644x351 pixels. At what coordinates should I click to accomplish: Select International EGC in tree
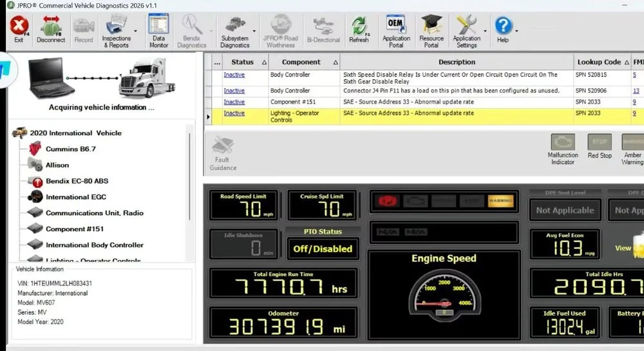click(75, 197)
